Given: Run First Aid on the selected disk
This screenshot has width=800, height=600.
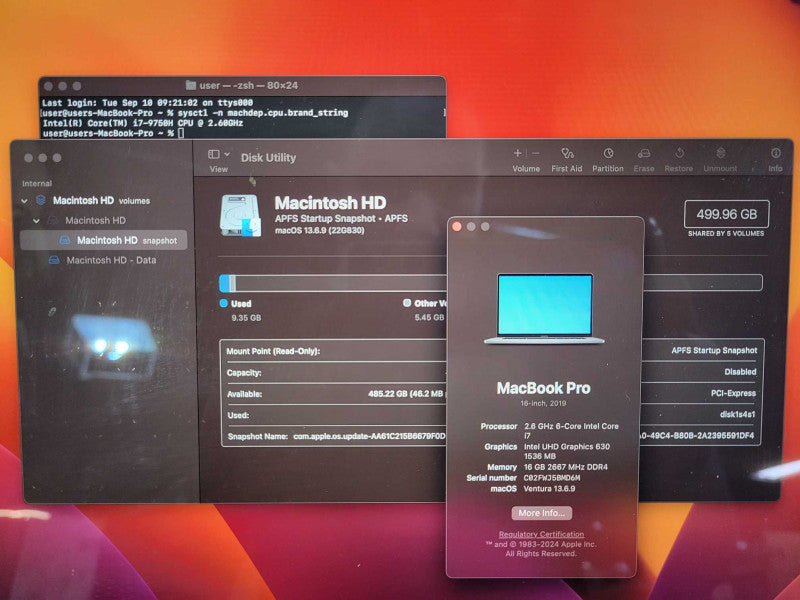Looking at the screenshot, I should (567, 153).
